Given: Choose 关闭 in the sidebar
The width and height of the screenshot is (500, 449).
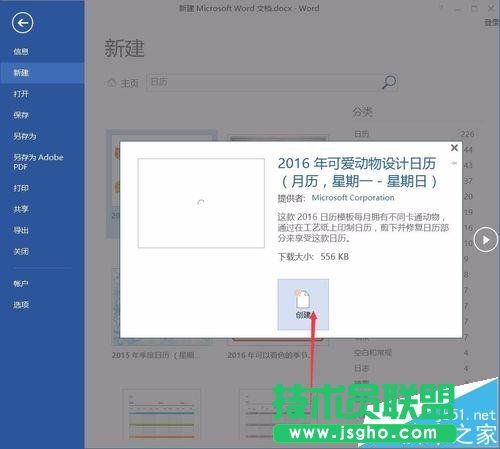Looking at the screenshot, I should click(21, 251).
